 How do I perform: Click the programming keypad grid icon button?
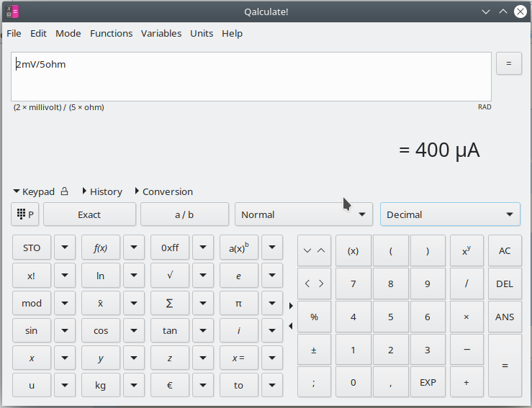(x=25, y=214)
